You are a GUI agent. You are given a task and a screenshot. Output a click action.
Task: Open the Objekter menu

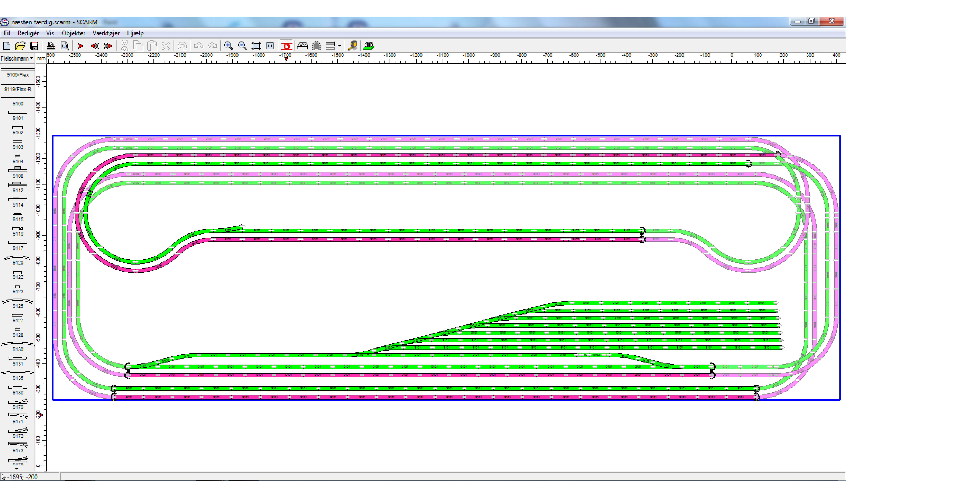[73, 33]
